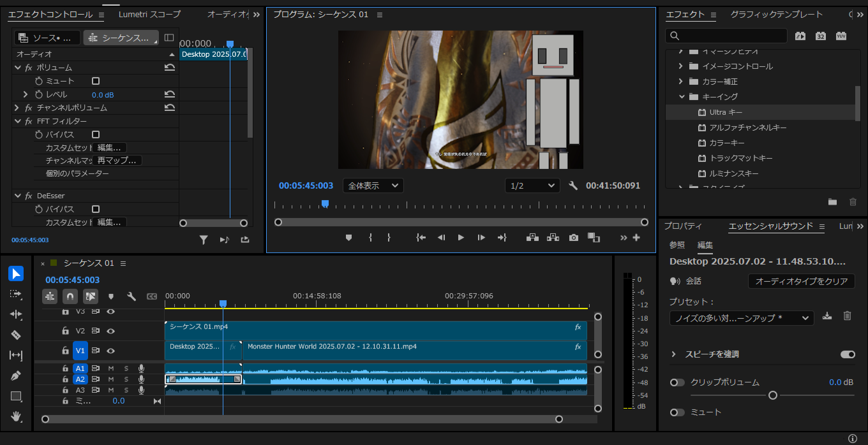The height and width of the screenshot is (445, 868).
Task: Toggle snap in timeline magnet button
Action: pyautogui.click(x=70, y=296)
